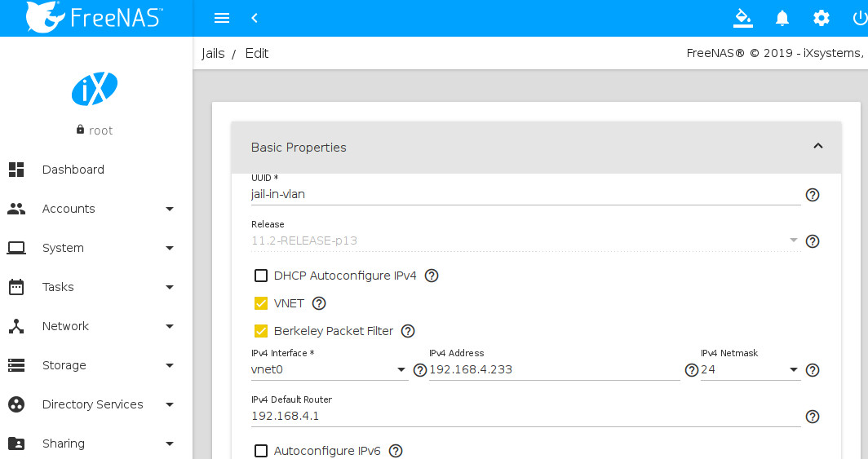The width and height of the screenshot is (868, 459).
Task: Click into the IPv4 Address field
Action: (x=554, y=370)
